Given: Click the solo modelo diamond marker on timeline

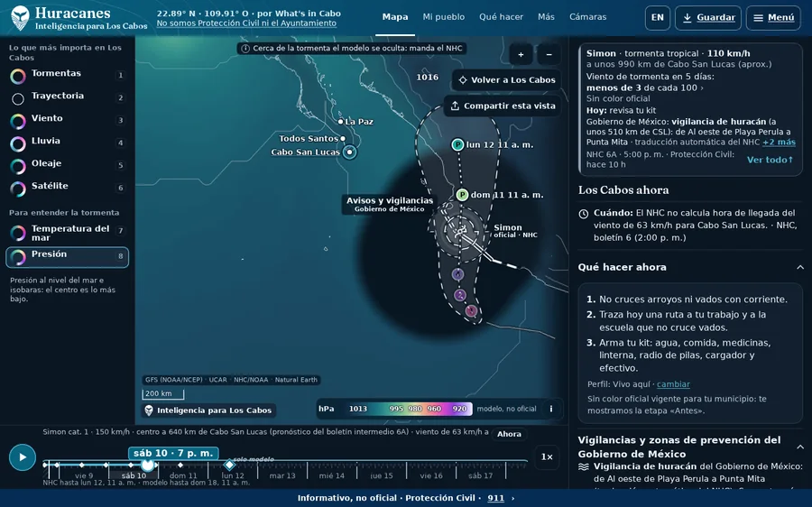Looking at the screenshot, I should [x=229, y=465].
